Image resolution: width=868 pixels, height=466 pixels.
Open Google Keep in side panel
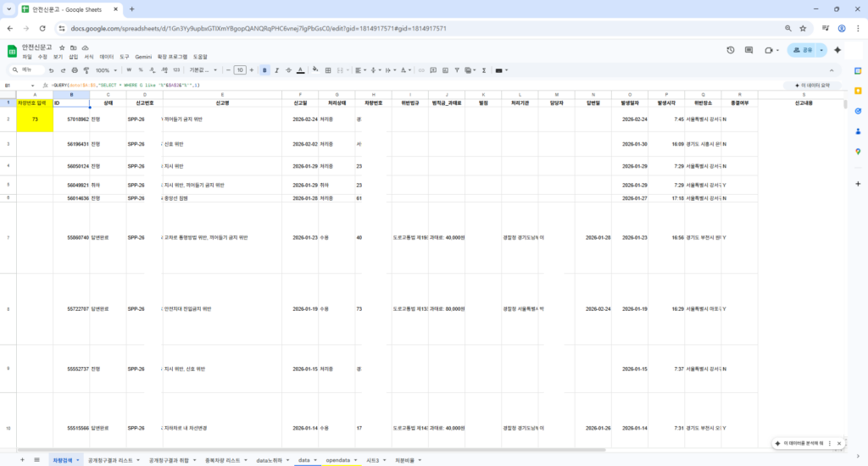pos(857,91)
